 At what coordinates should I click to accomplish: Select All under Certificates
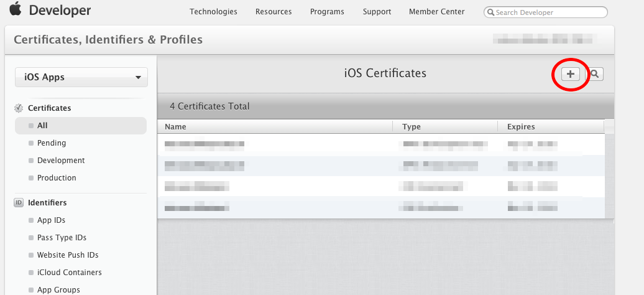point(42,126)
